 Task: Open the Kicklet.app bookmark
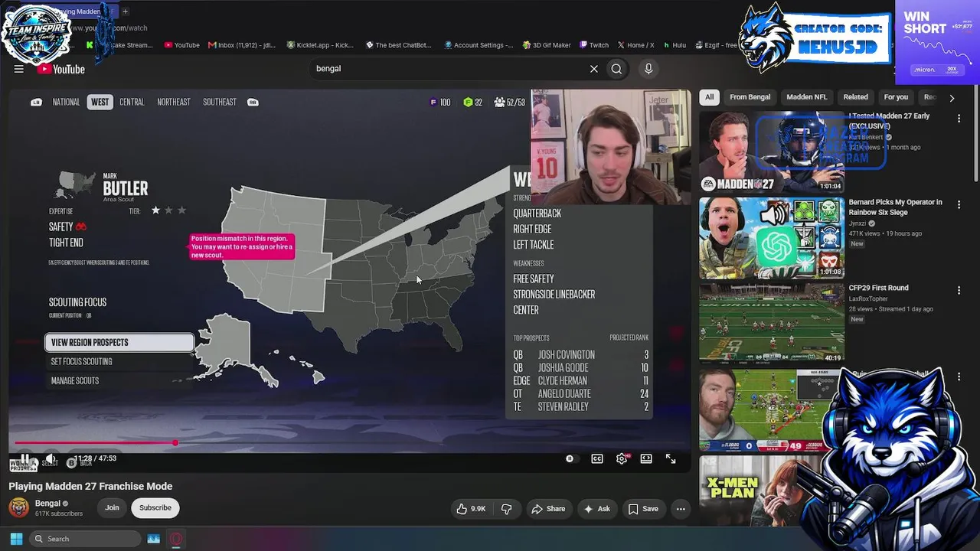click(320, 45)
